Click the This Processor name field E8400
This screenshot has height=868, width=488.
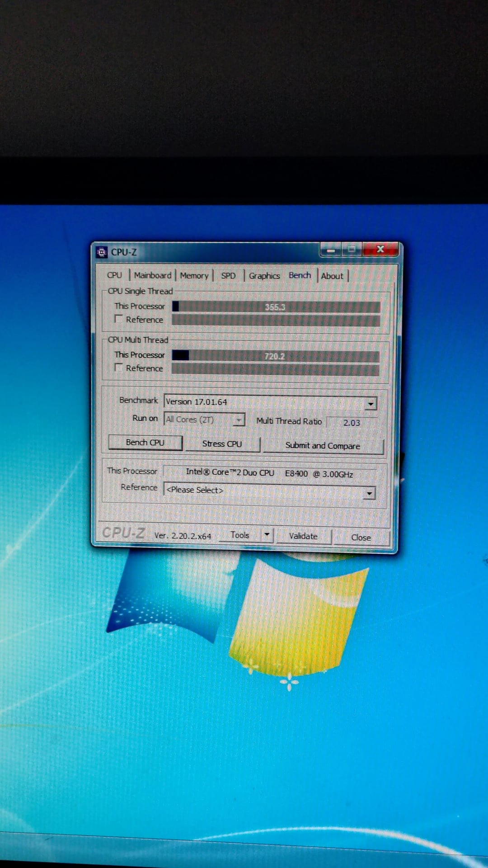[269, 473]
